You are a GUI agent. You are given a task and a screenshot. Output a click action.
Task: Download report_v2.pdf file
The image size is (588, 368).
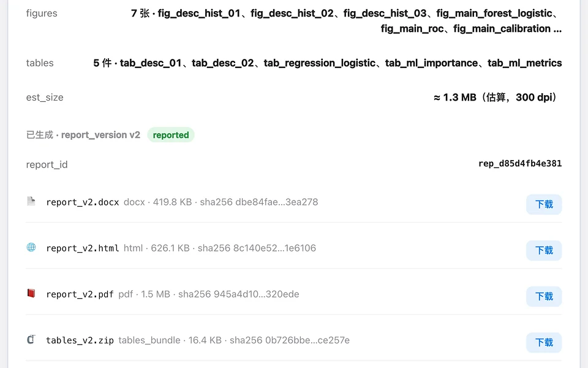click(544, 297)
